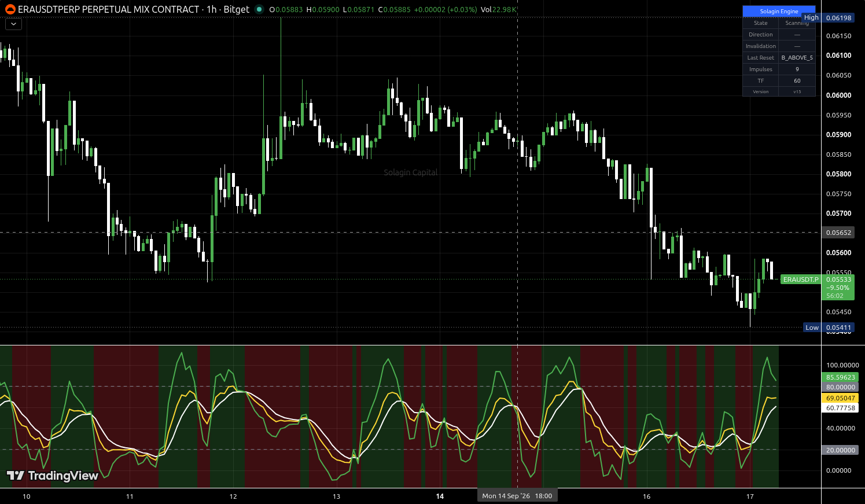This screenshot has height=504, width=865.
Task: Collapse the legend using the chevron button
Action: point(13,24)
